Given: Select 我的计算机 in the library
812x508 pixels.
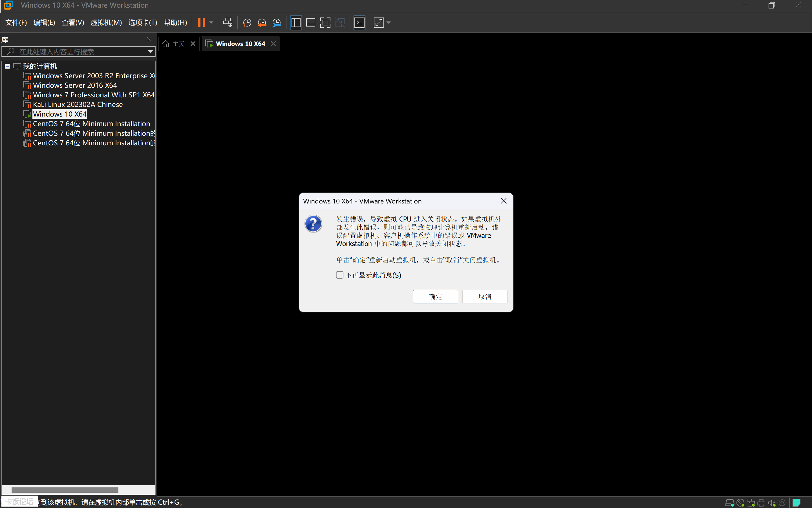Looking at the screenshot, I should [40, 66].
